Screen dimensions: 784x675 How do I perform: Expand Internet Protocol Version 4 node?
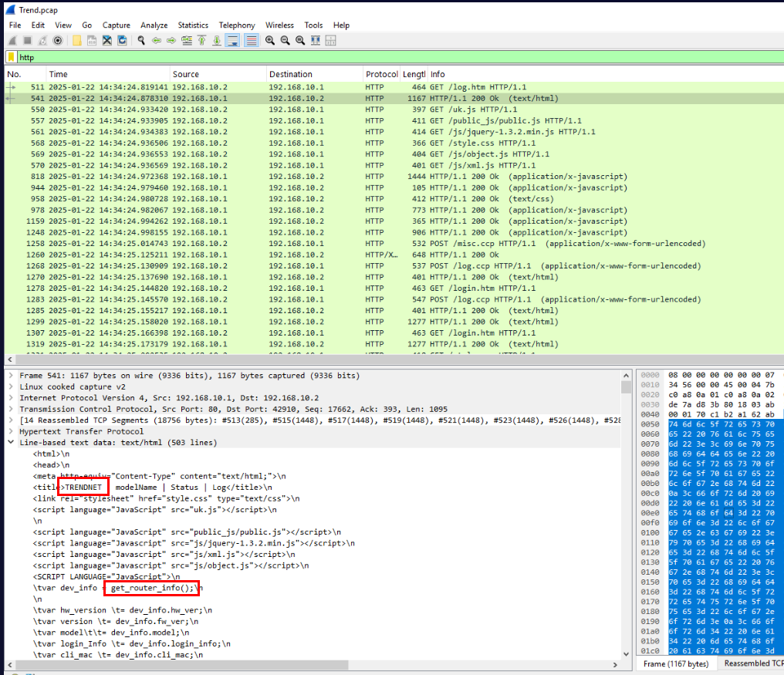pyautogui.click(x=11, y=398)
